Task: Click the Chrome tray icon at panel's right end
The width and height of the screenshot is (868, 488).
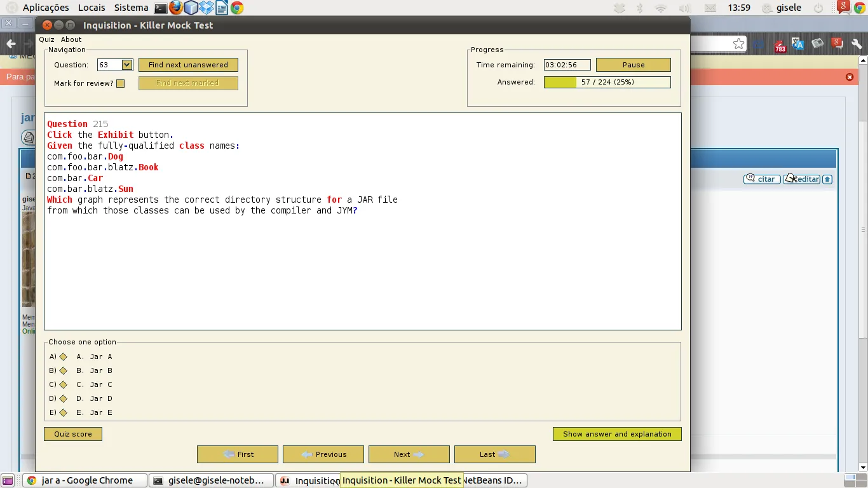Action: point(860,8)
